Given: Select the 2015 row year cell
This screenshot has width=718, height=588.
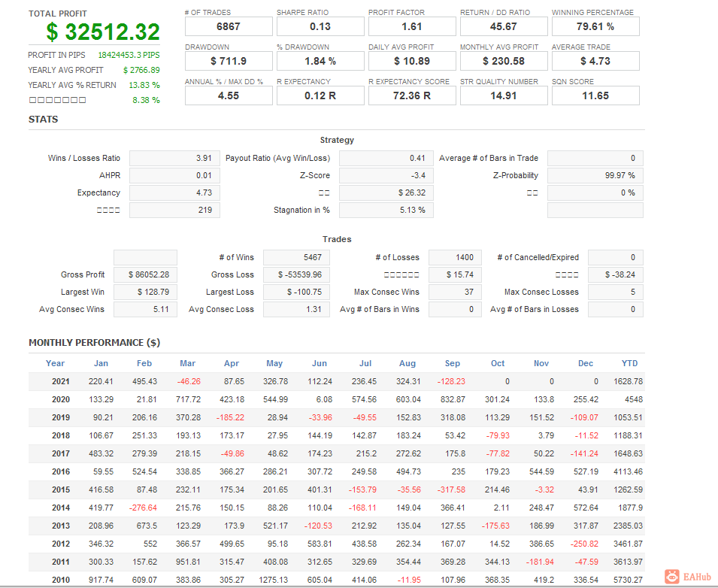Looking at the screenshot, I should click(60, 490).
